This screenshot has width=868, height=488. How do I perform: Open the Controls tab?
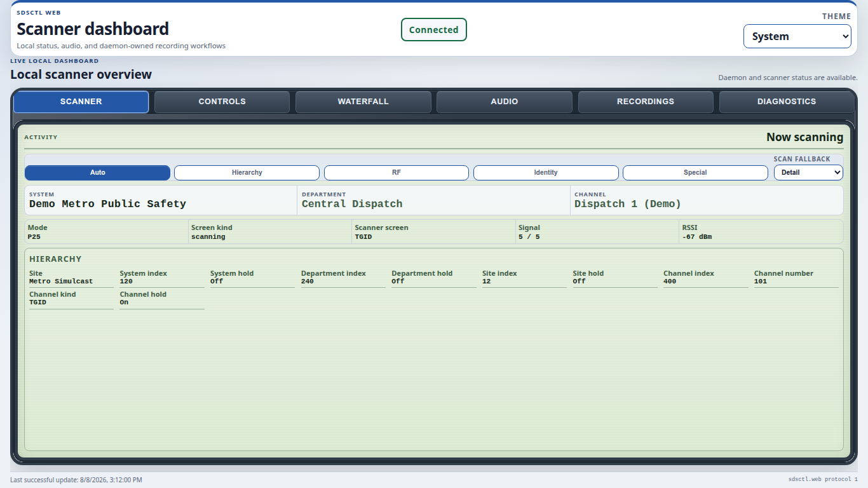pos(222,102)
